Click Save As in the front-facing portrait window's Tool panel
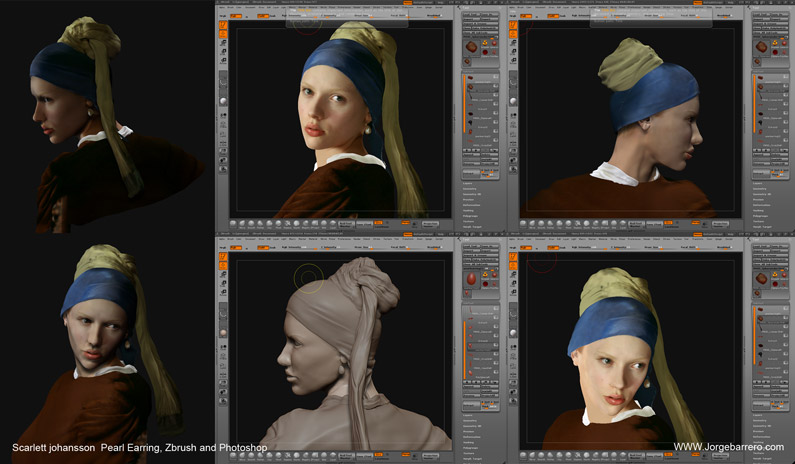This screenshot has width=795, height=464. point(490,14)
